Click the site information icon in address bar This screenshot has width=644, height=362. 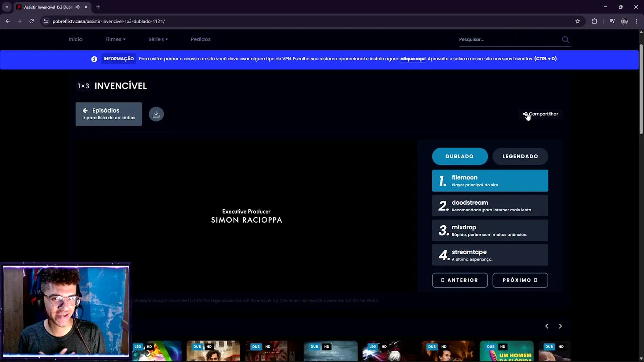46,21
